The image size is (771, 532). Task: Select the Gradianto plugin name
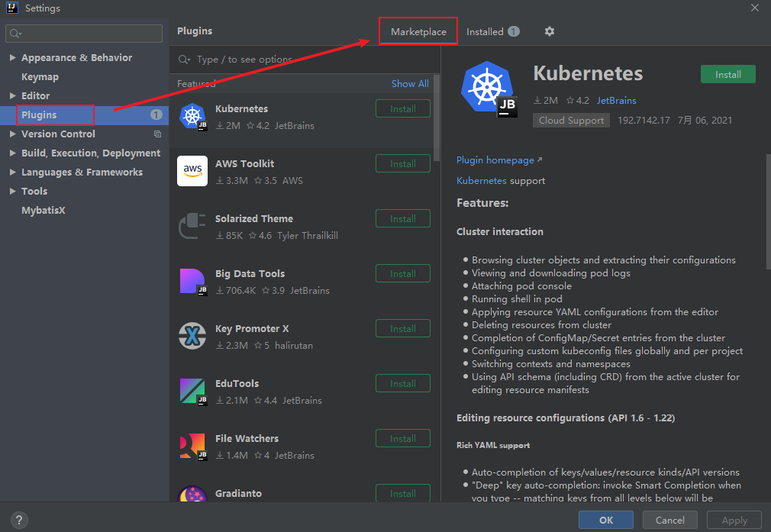[238, 493]
